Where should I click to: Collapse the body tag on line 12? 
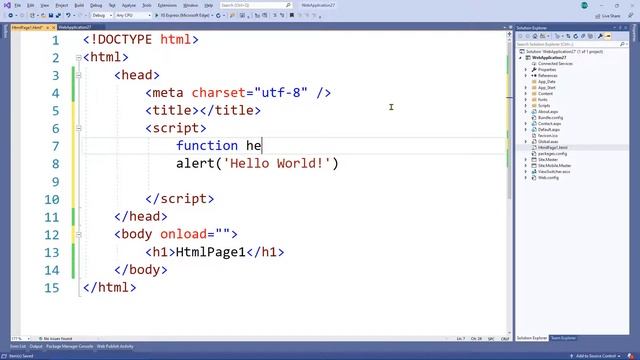78,234
